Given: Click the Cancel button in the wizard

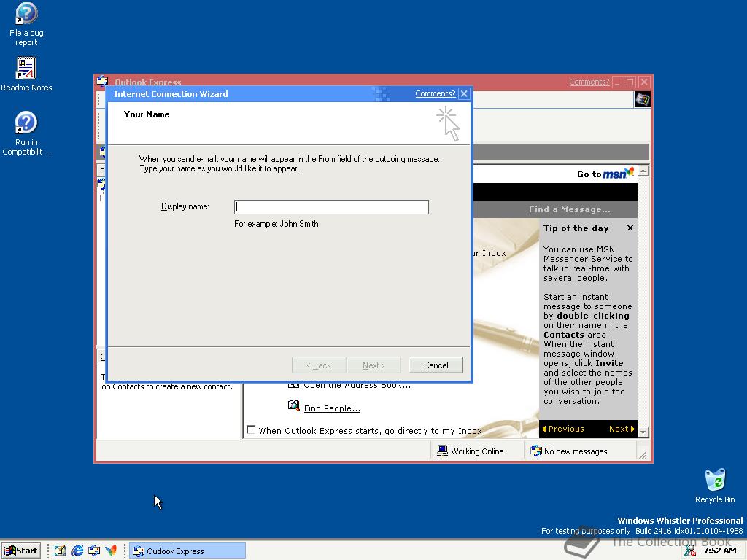Looking at the screenshot, I should (436, 365).
